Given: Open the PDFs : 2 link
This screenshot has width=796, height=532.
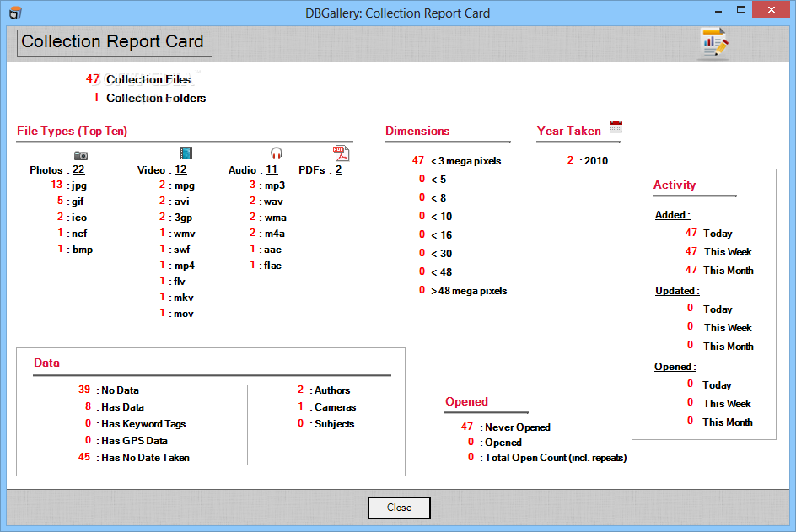Looking at the screenshot, I should pos(320,170).
